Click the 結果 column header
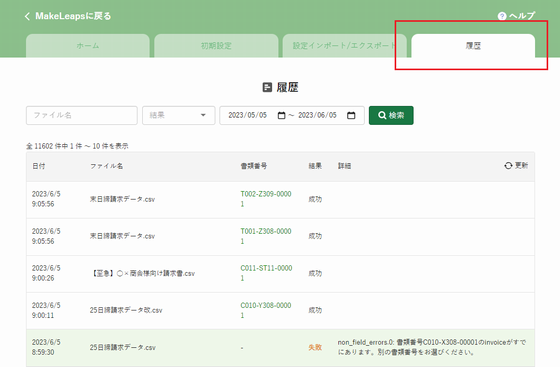 coord(315,166)
